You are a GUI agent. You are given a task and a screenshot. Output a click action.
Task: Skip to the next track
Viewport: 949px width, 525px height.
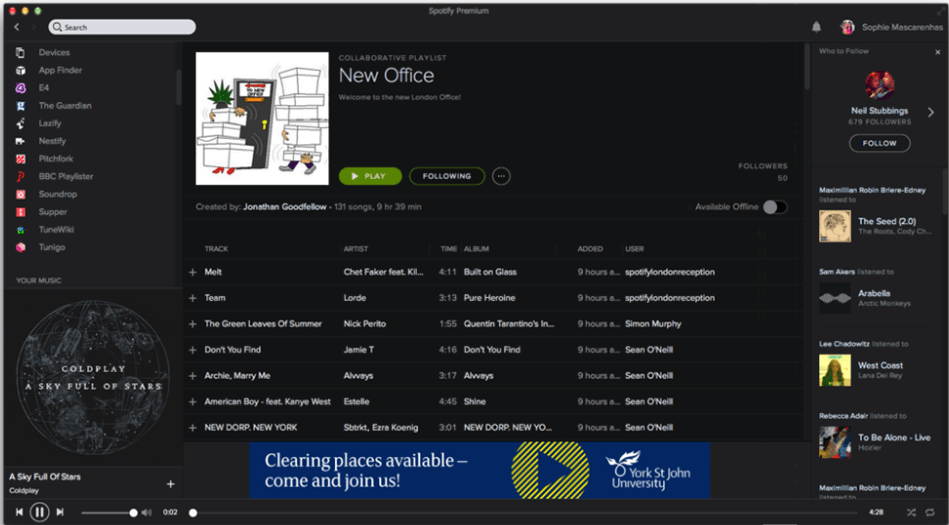(60, 512)
